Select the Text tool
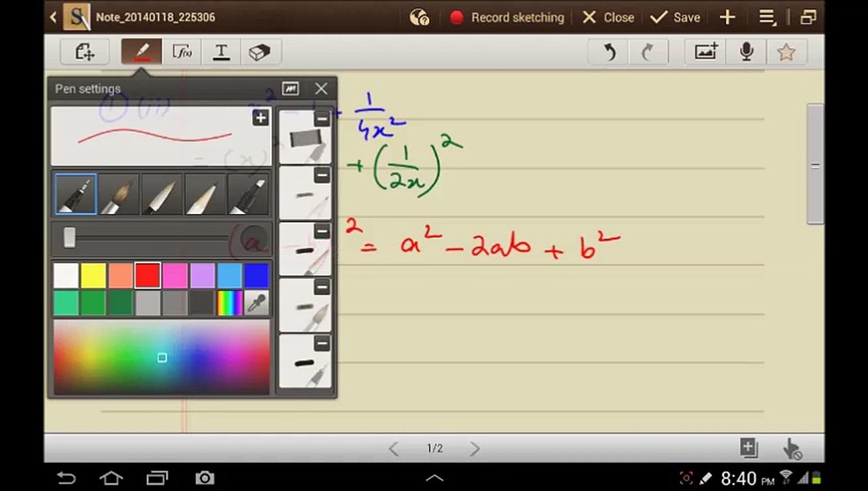 (221, 52)
